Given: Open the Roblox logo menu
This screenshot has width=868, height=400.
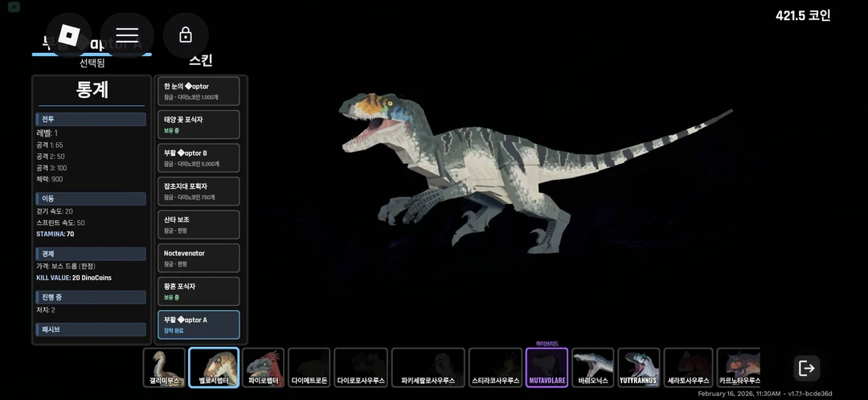Looking at the screenshot, I should click(x=69, y=35).
